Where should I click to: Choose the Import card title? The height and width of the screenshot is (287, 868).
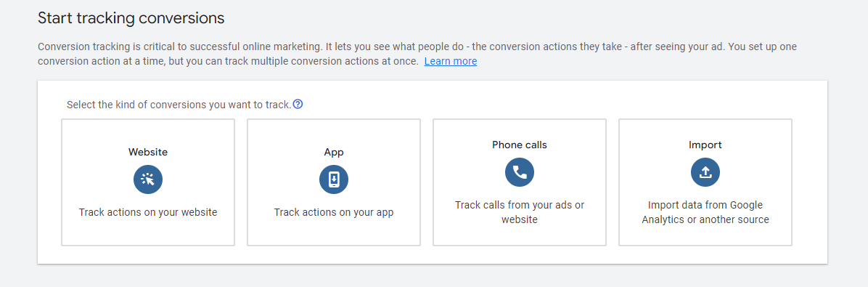coord(705,145)
